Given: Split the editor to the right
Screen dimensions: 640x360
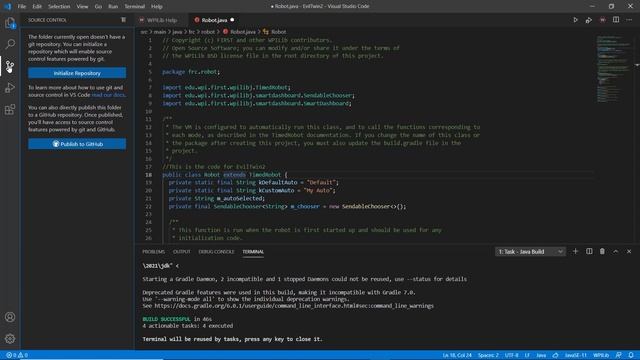Looking at the screenshot, I should pyautogui.click(x=616, y=20).
